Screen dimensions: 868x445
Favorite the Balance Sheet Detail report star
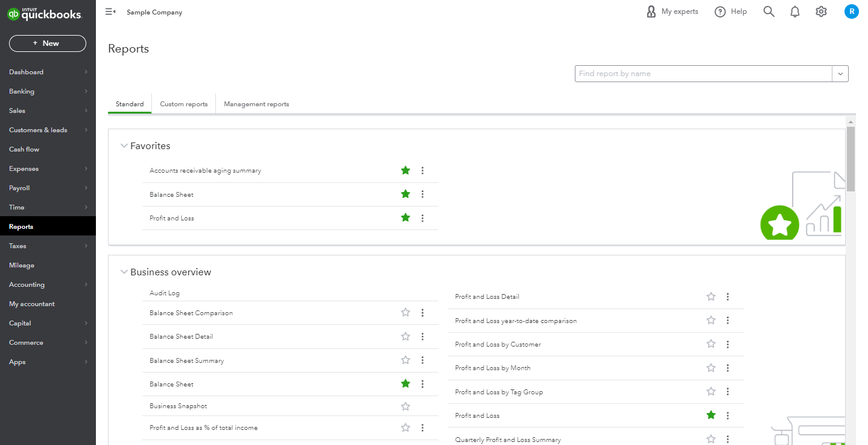point(405,336)
